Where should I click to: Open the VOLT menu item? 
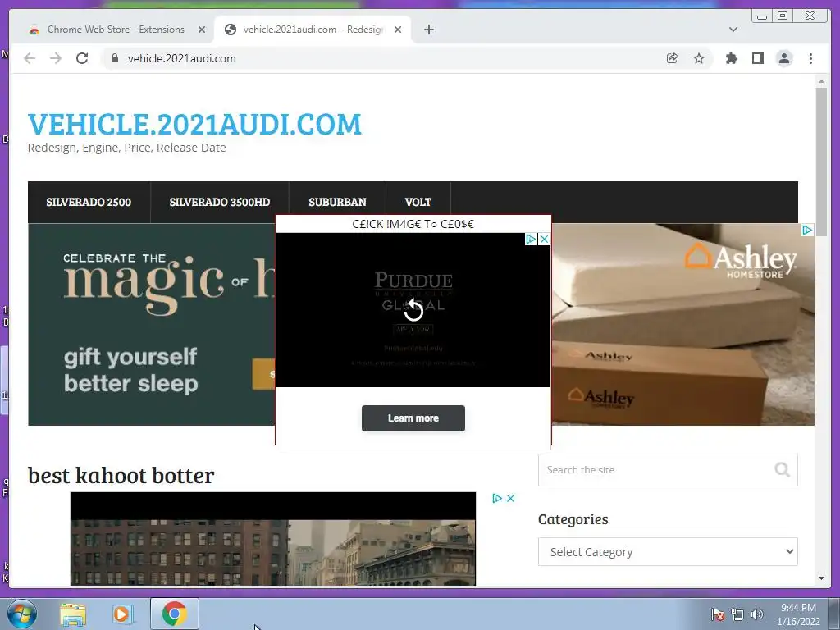[x=418, y=202]
